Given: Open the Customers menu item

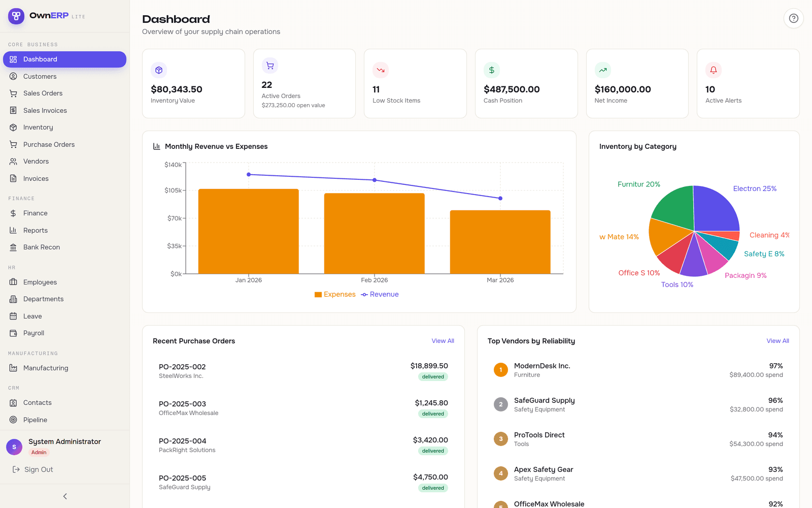Looking at the screenshot, I should click(64, 76).
